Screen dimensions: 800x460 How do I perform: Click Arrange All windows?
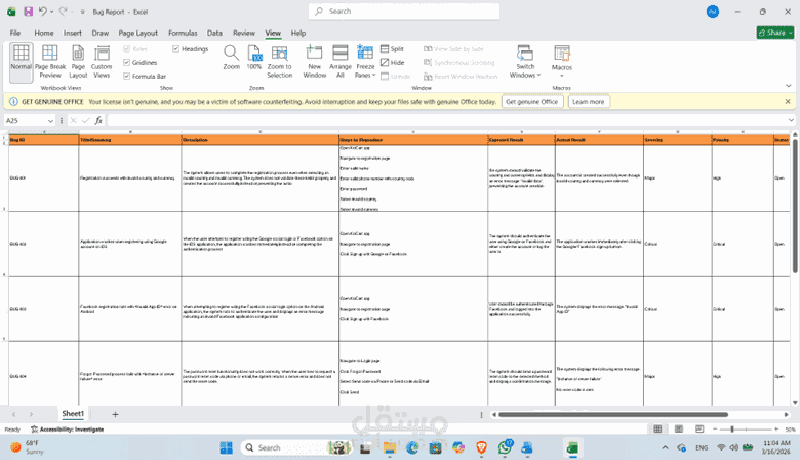click(x=340, y=62)
